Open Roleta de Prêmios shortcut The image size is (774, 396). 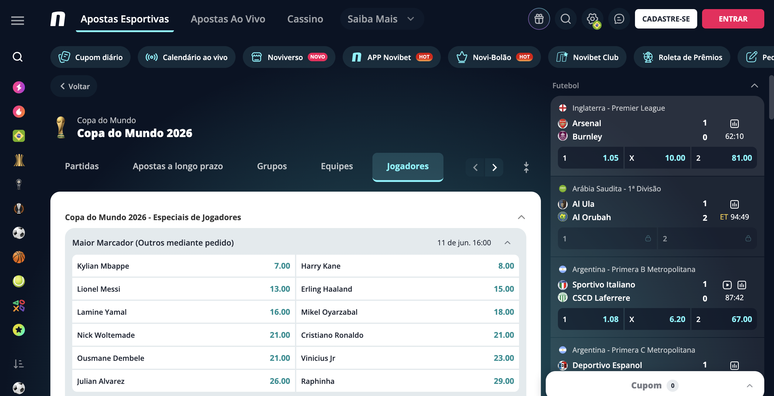pos(682,57)
